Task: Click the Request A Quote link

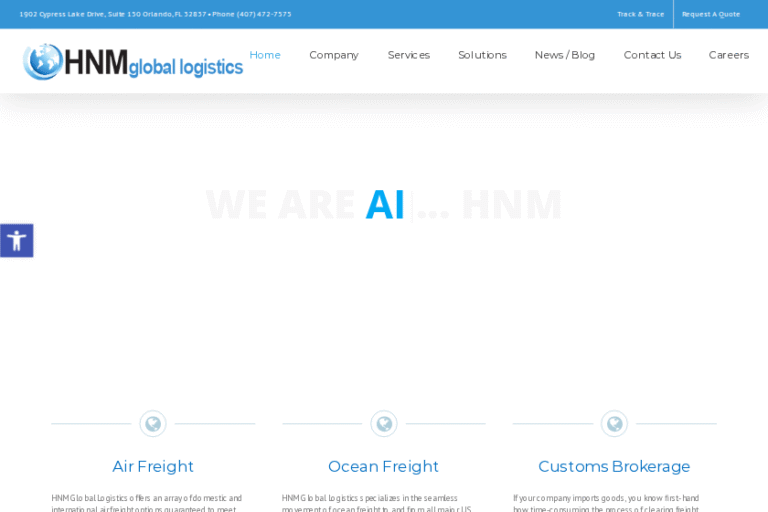Action: (711, 14)
